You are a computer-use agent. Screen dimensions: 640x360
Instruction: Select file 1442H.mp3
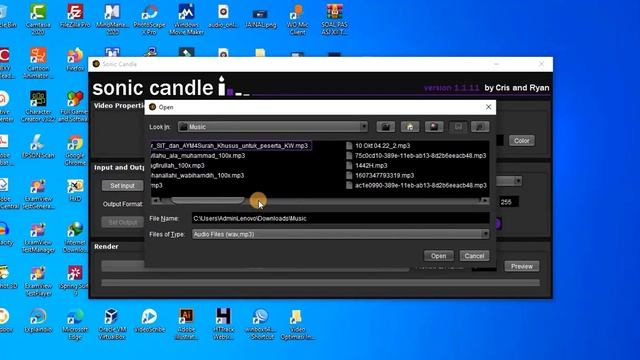click(x=367, y=165)
